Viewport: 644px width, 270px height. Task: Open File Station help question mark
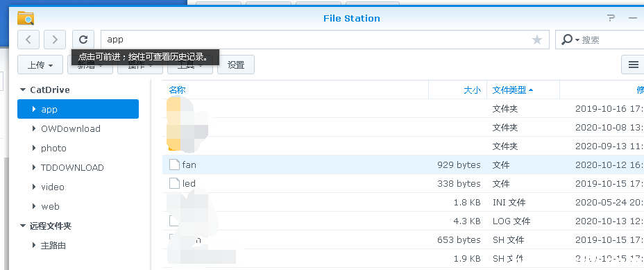pos(611,18)
